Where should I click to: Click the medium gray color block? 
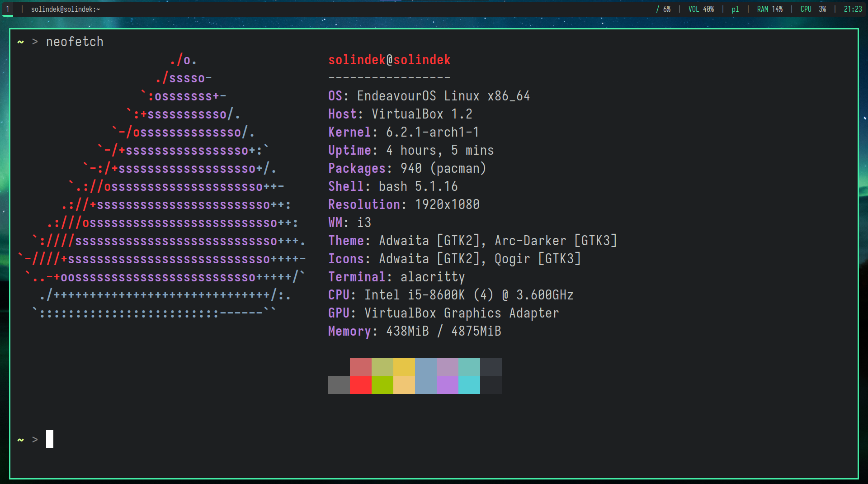339,385
